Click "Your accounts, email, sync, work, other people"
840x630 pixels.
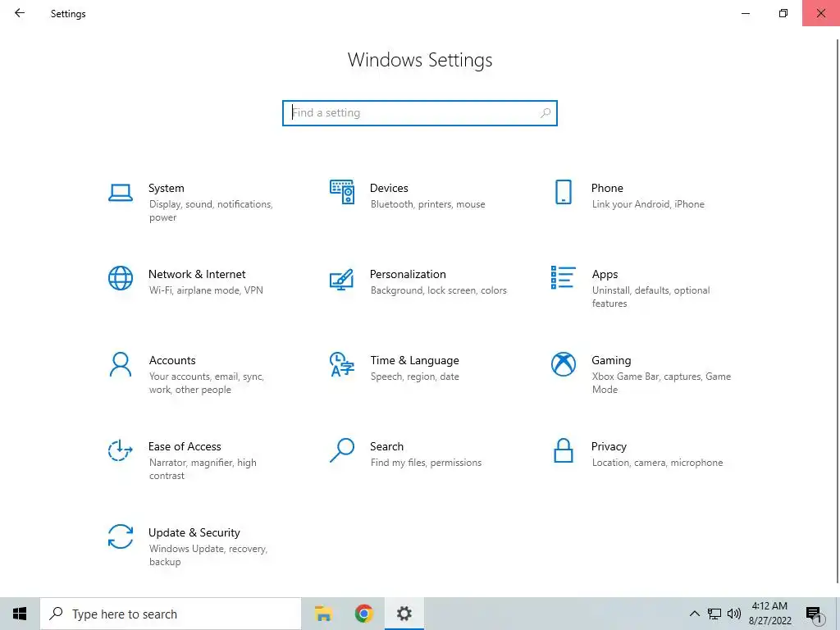207,383
